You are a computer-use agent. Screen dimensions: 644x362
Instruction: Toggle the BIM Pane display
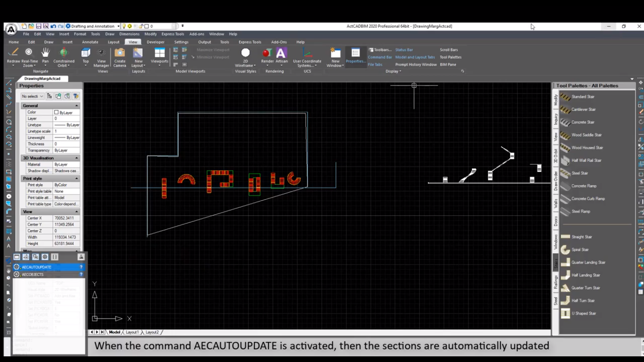pos(448,65)
